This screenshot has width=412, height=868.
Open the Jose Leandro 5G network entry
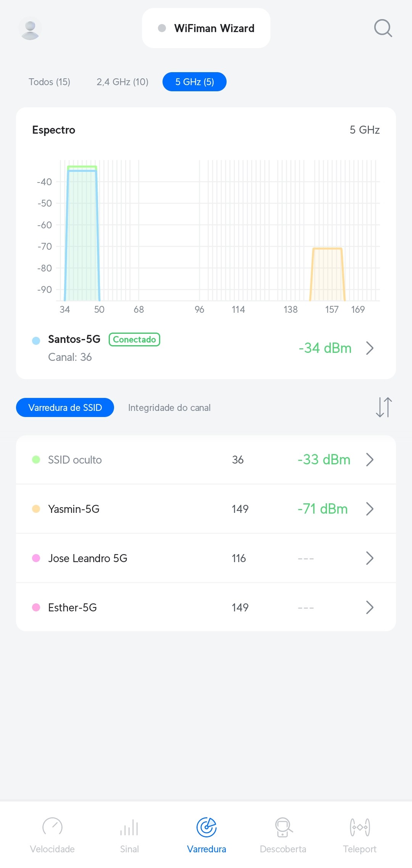(88, 558)
